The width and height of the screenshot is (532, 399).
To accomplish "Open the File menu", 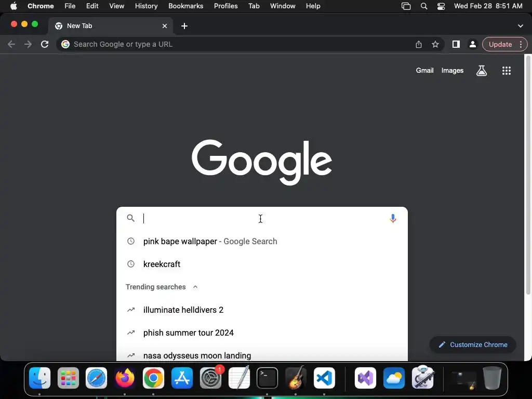I will 70,6.
